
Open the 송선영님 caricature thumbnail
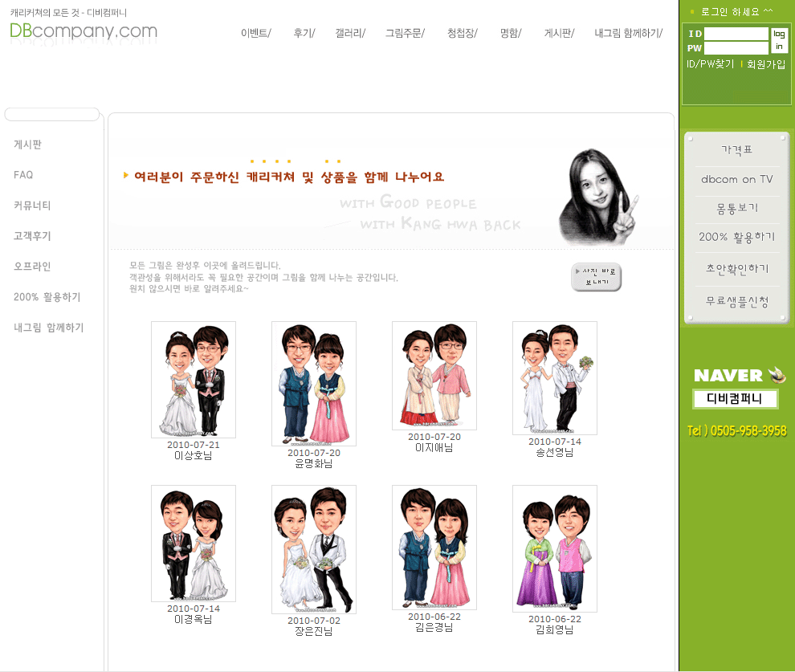click(x=555, y=378)
